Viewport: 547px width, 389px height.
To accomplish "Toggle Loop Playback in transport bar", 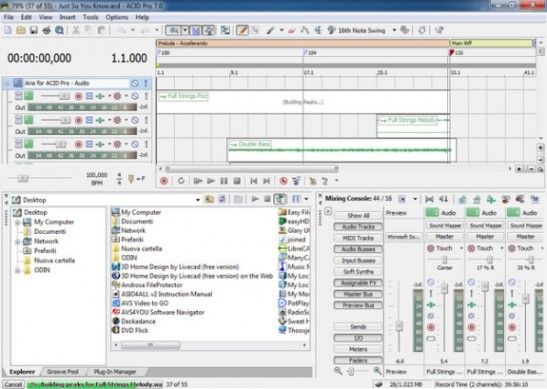I will point(181,181).
